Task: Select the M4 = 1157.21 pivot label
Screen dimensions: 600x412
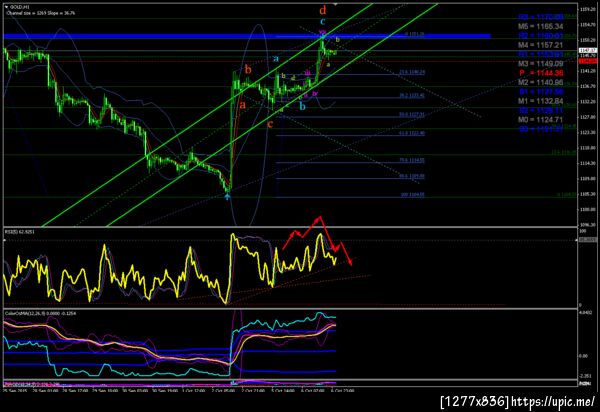Action: pyautogui.click(x=541, y=45)
